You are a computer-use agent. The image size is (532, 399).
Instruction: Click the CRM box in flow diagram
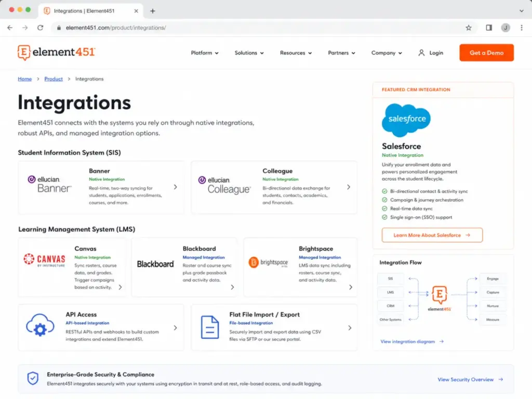click(x=391, y=305)
